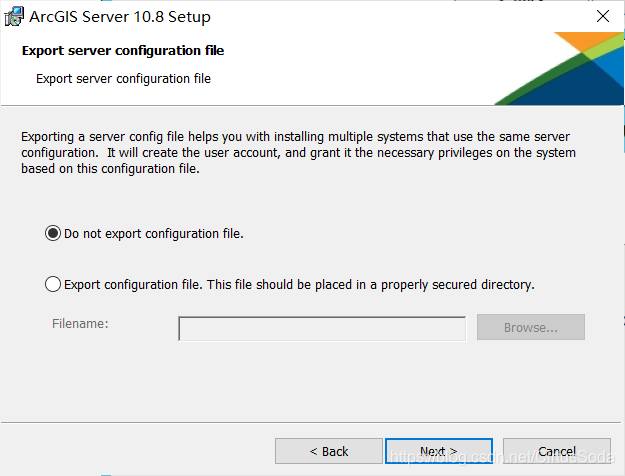The width and height of the screenshot is (625, 476).
Task: Click the Filename text input field
Action: click(322, 328)
